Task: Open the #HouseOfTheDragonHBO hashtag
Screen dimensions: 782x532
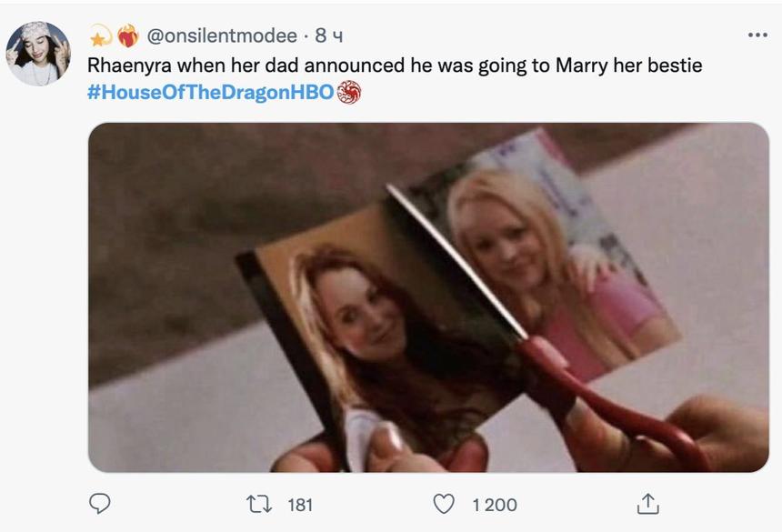Action: 210,92
